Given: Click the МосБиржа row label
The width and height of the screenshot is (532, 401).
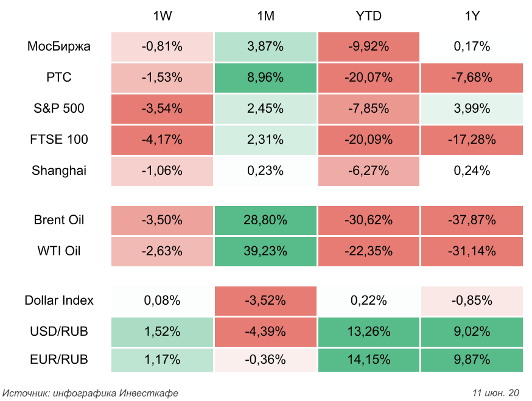Looking at the screenshot, I should click(59, 46).
